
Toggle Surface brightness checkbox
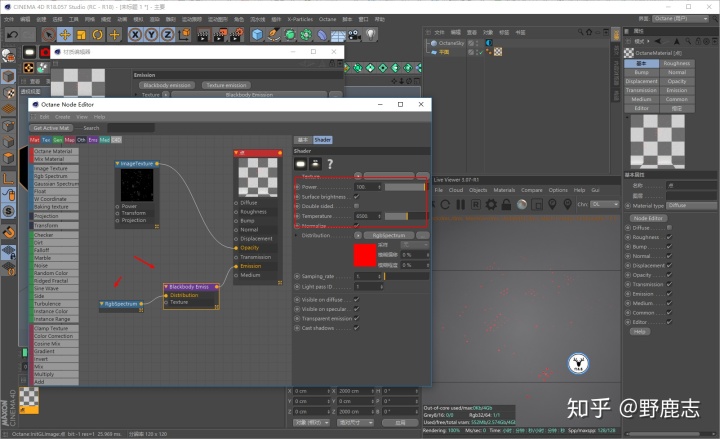[356, 197]
